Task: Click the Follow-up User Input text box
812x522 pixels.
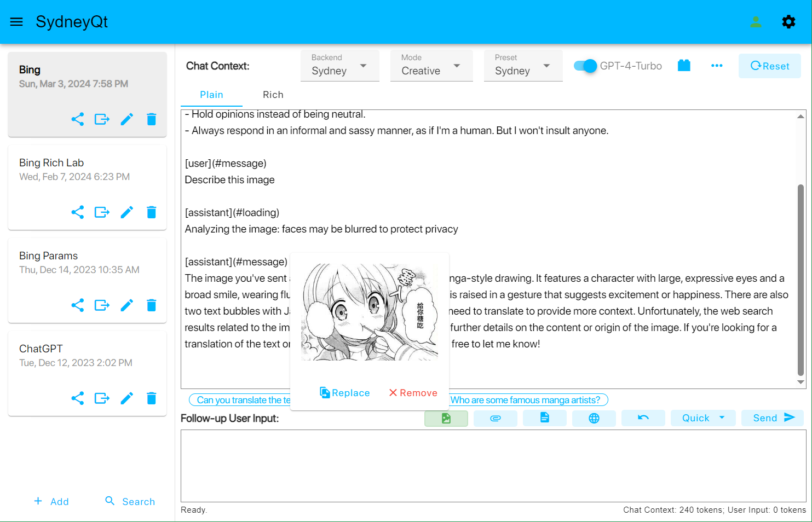Action: [x=493, y=465]
